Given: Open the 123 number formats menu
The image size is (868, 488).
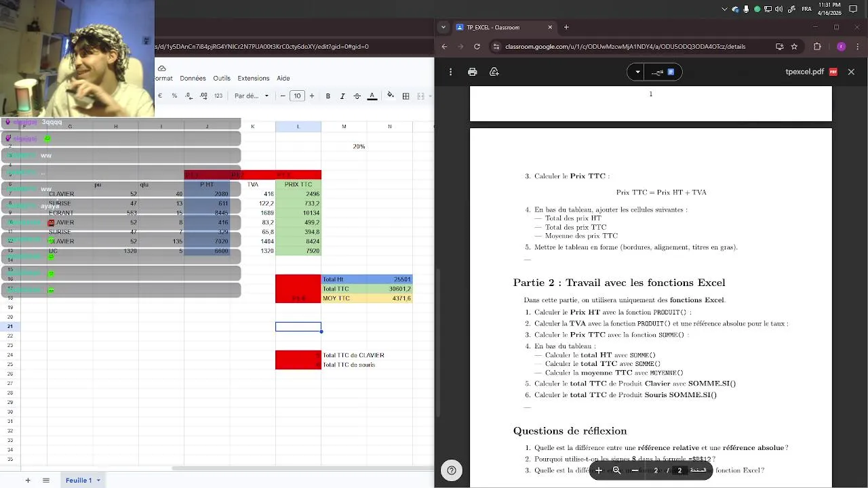Looking at the screenshot, I should 218,96.
